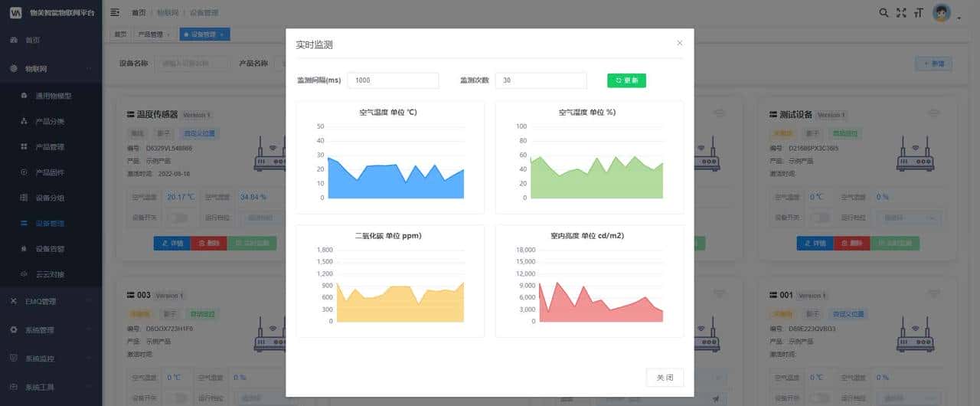980x406 pixels.
Task: Click router image on 测试设备 card
Action: (916, 153)
